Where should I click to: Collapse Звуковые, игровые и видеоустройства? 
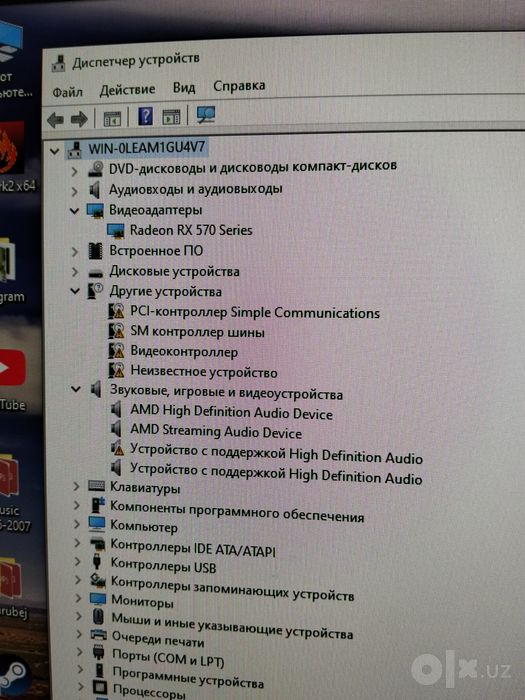click(76, 390)
